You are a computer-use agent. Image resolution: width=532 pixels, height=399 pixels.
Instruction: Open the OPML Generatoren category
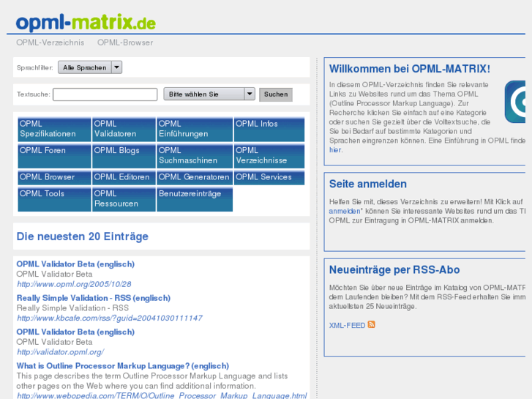[195, 178]
